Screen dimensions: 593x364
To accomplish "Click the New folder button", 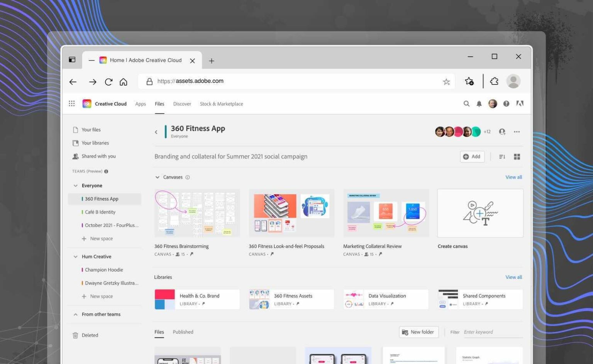I will (x=418, y=332).
